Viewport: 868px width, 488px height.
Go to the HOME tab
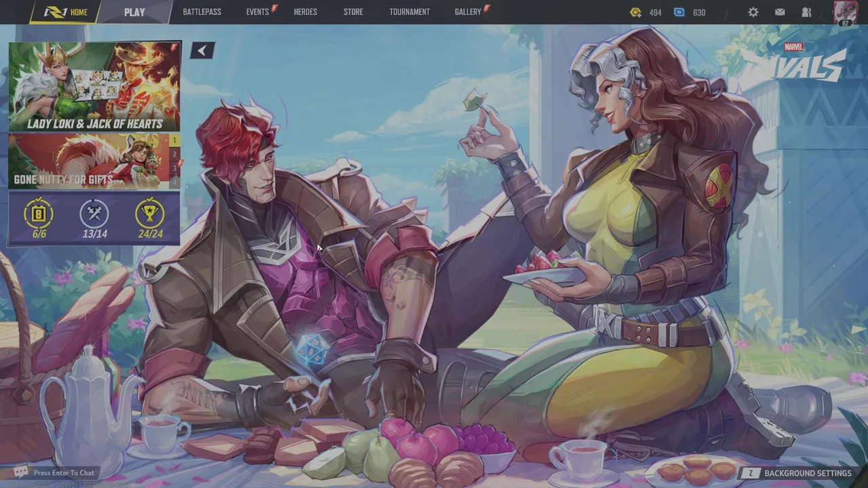coord(66,12)
